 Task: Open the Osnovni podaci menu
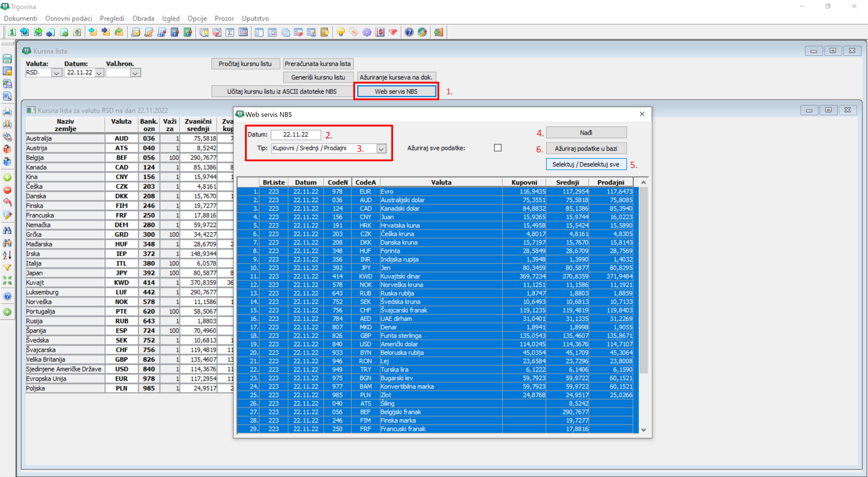[69, 19]
